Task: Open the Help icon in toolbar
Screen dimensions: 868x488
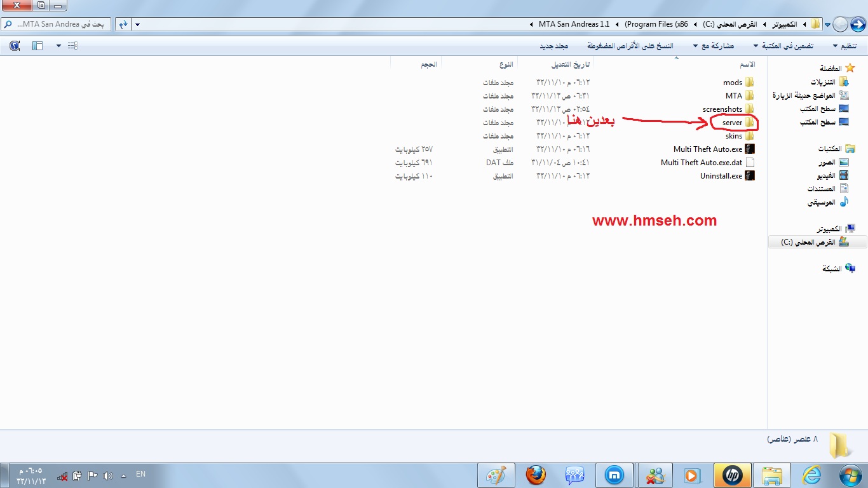Action: pos(15,46)
